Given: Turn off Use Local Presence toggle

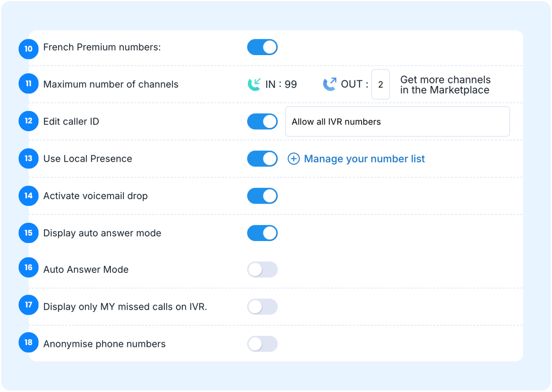Looking at the screenshot, I should click(x=262, y=159).
